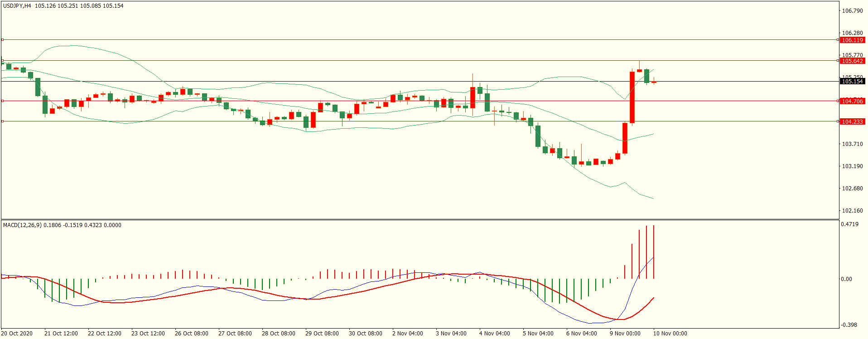Viewport: 868px width, 339px height.
Task: Select the left handle of the 106.119 line
Action: coord(2,40)
